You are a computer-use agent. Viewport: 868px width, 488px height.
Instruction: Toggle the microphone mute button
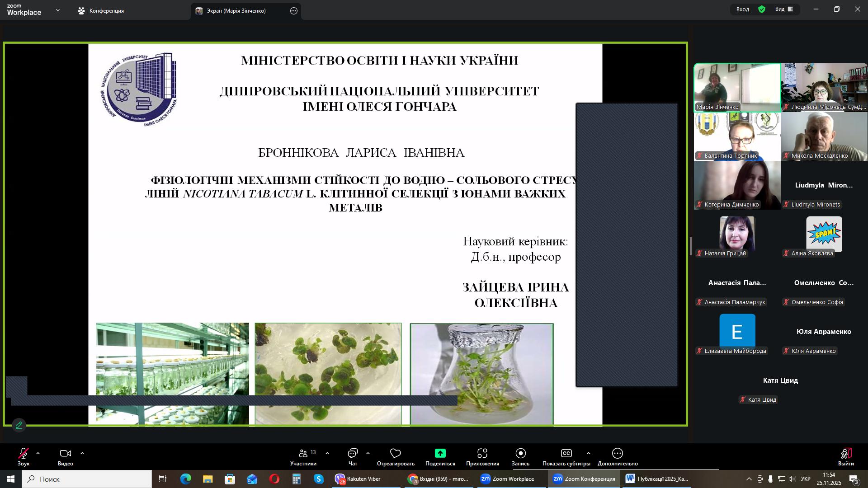(x=24, y=453)
